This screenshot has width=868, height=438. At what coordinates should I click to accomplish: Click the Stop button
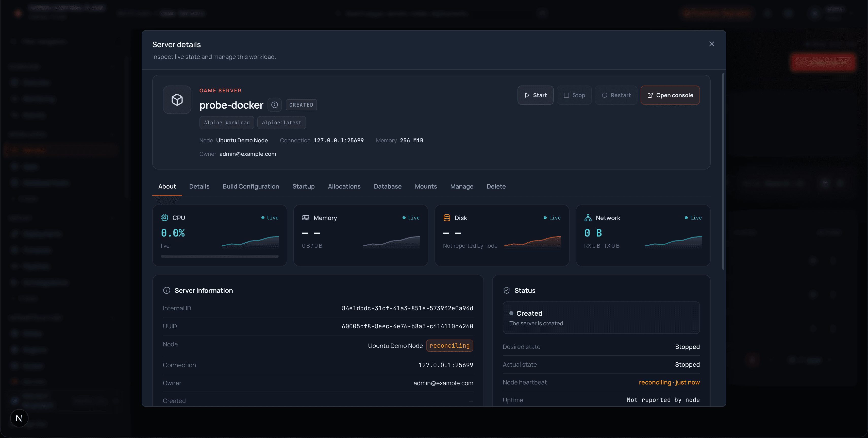coord(574,95)
